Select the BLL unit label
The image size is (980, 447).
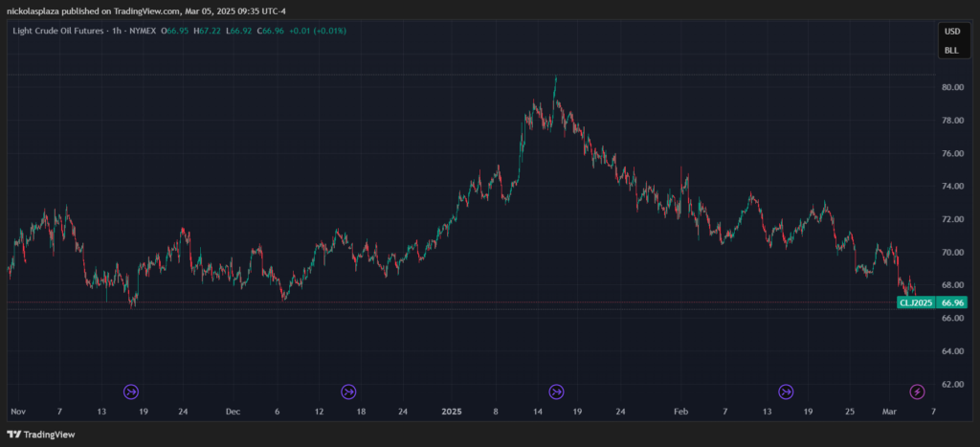pos(951,50)
